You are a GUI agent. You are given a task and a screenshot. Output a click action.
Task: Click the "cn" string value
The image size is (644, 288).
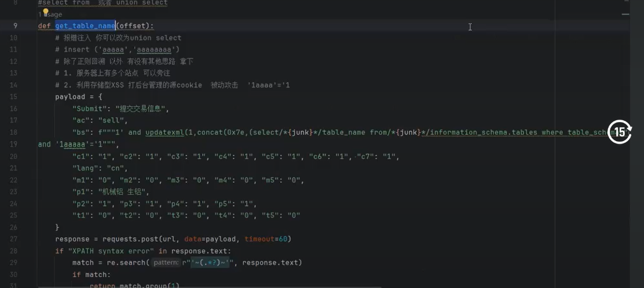tap(115, 168)
